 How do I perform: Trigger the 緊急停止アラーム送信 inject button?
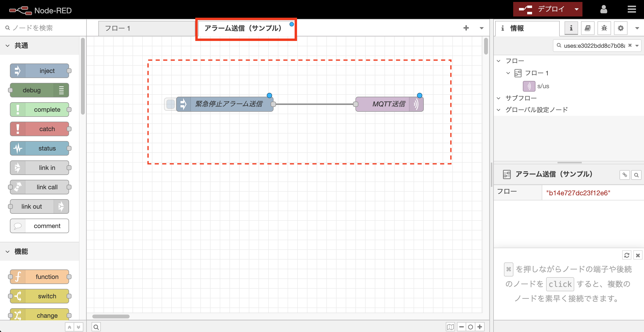[170, 104]
